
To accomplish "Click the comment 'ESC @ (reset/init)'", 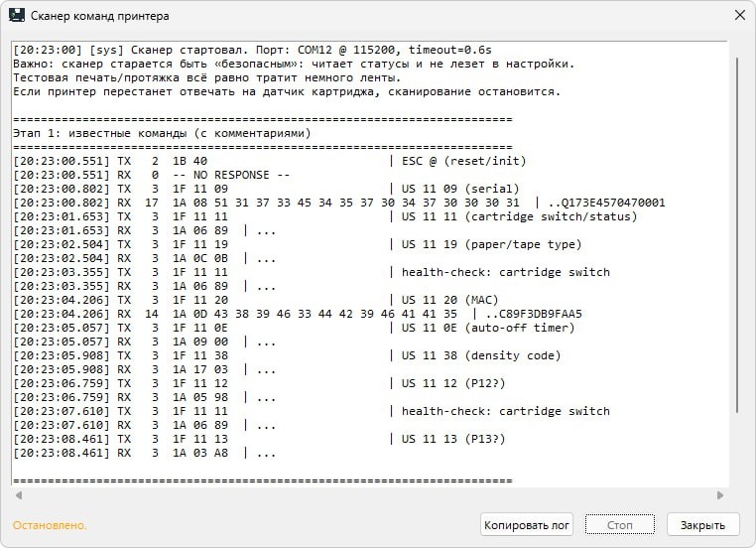I will [x=464, y=161].
